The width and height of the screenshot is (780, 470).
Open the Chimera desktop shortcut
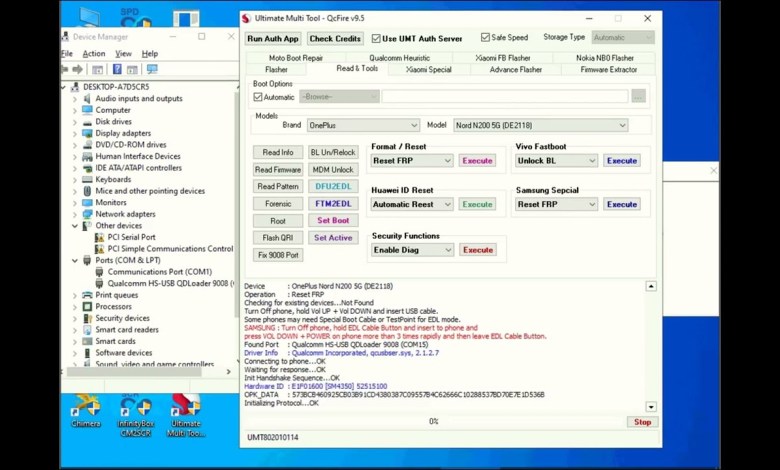(86, 411)
